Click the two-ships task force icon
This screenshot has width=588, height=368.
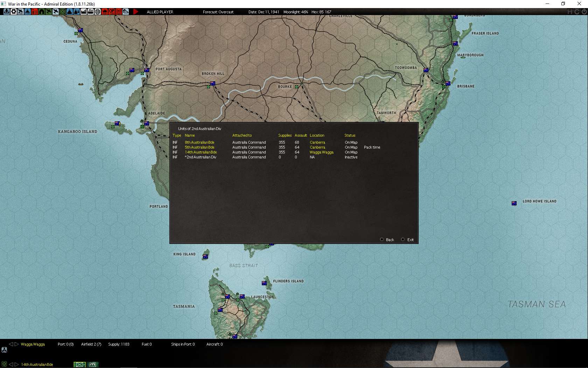77,12
